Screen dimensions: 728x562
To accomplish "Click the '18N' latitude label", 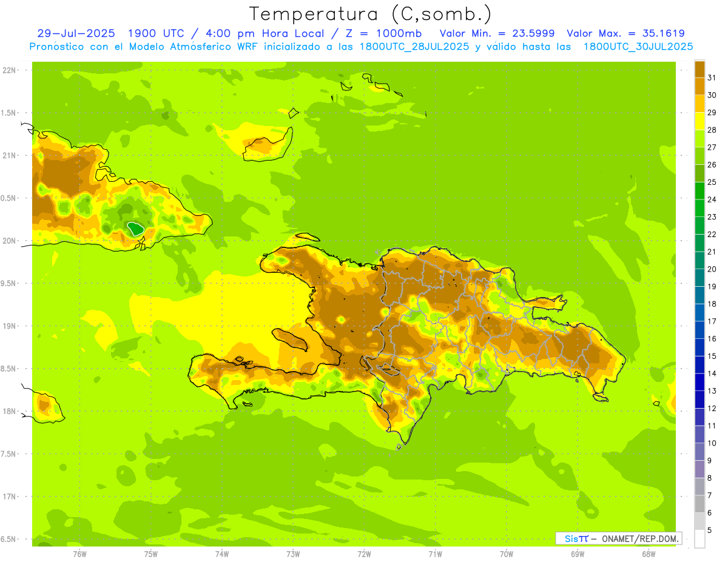I will point(10,411).
